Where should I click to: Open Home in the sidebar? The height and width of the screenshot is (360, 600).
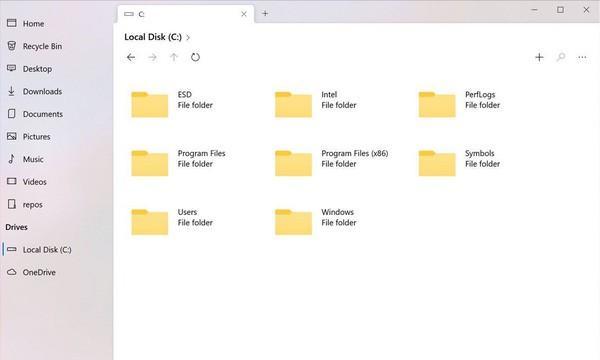57,23
